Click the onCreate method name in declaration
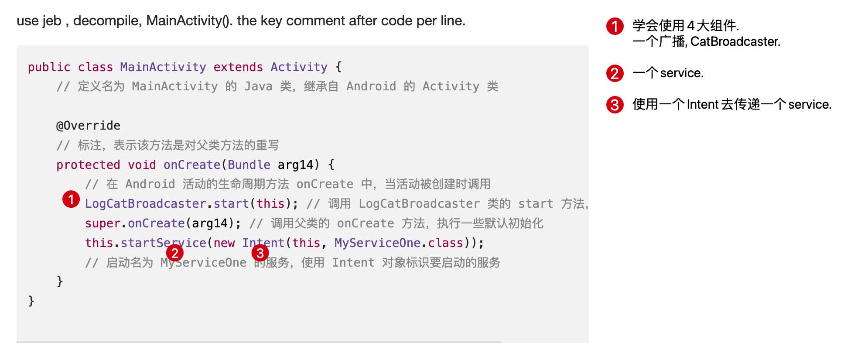 click(192, 165)
